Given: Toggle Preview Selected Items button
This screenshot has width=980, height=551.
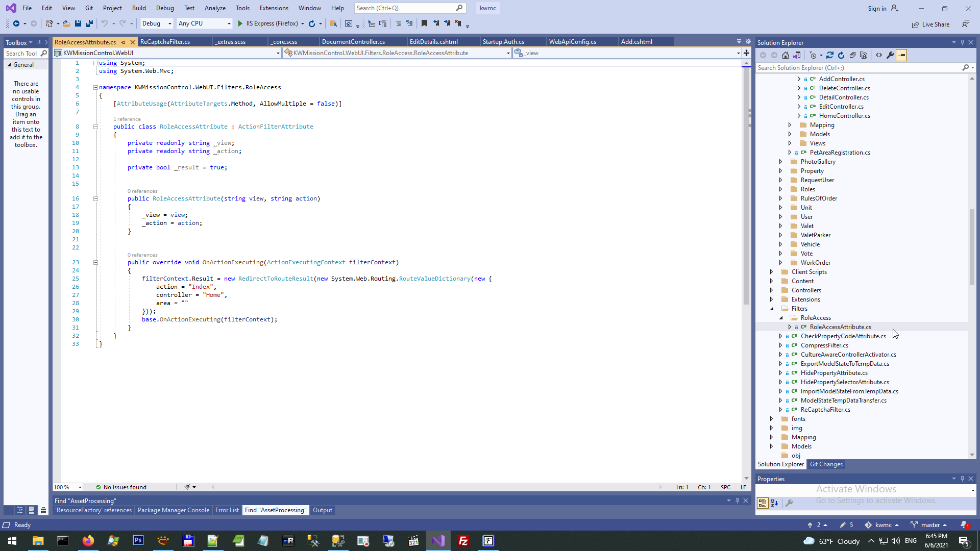Looking at the screenshot, I should click(x=902, y=55).
